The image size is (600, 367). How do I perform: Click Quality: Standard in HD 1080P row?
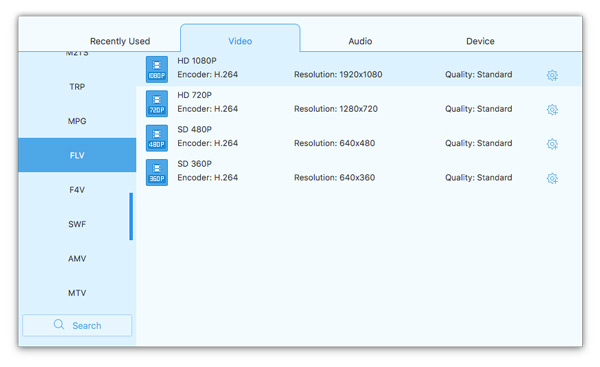pyautogui.click(x=478, y=75)
